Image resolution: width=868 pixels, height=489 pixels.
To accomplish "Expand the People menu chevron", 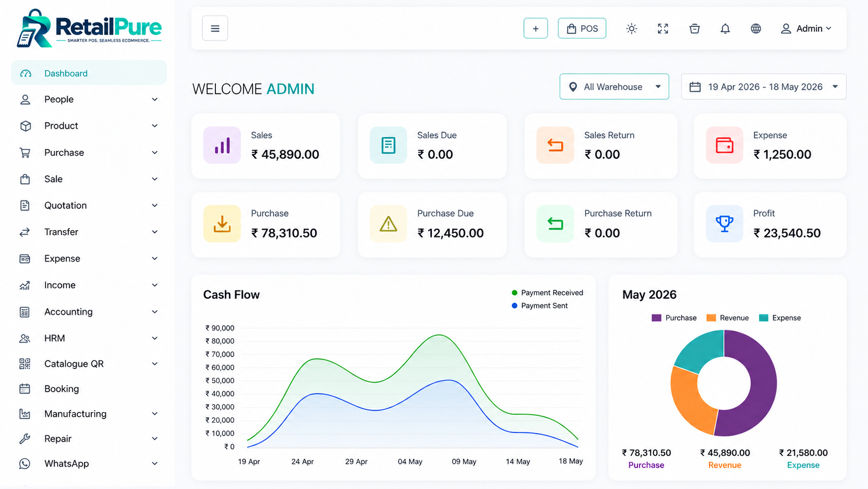I will 155,99.
